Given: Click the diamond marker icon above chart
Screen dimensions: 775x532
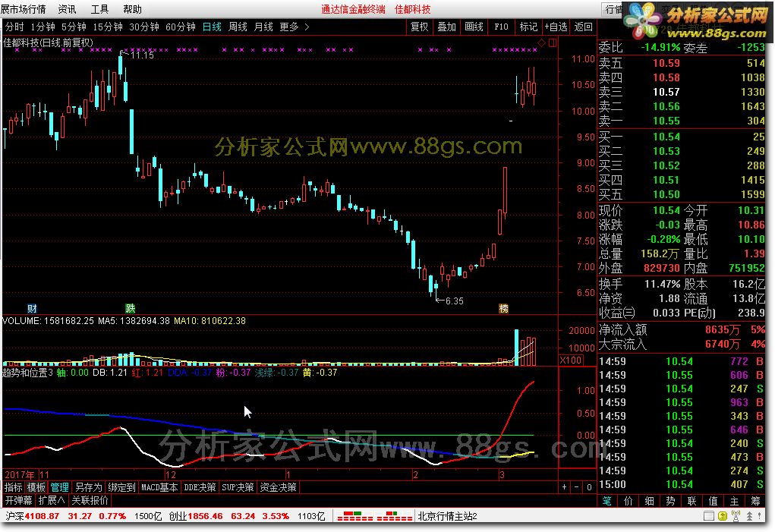Looking at the screenshot, I should 542,43.
